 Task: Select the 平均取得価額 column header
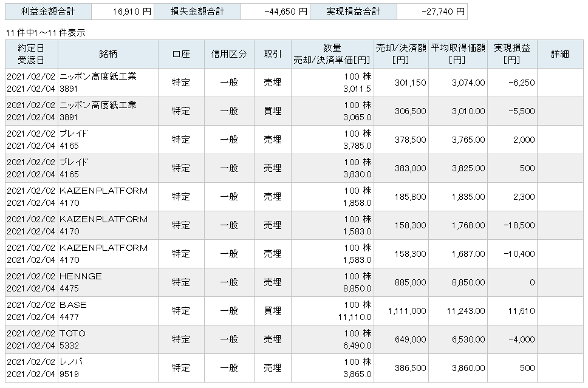pos(458,54)
